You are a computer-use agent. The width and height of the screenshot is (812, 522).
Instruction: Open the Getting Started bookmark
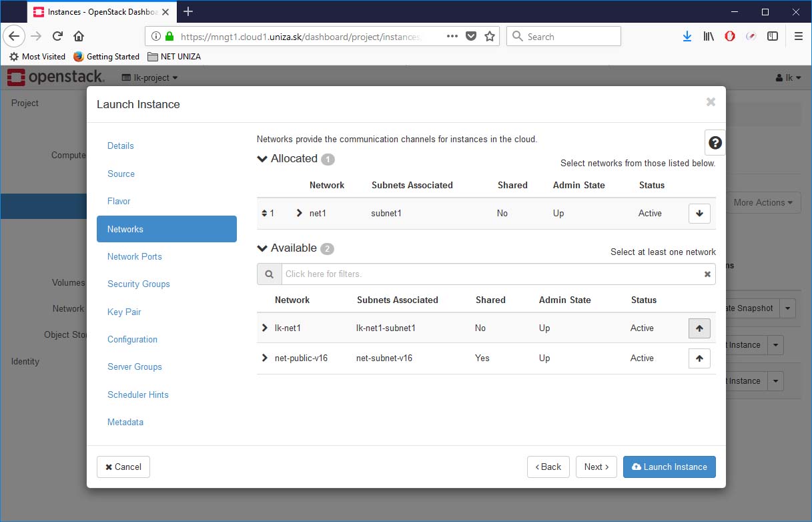(x=106, y=57)
